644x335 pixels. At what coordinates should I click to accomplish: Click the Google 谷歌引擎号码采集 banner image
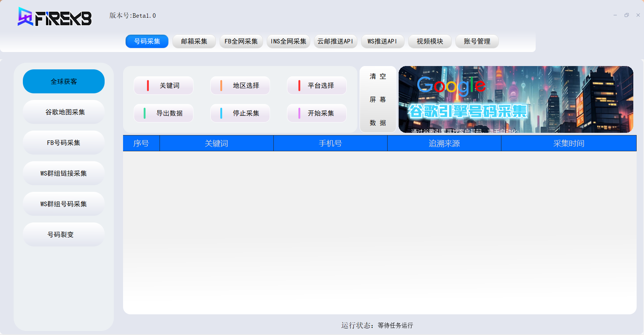(516, 100)
